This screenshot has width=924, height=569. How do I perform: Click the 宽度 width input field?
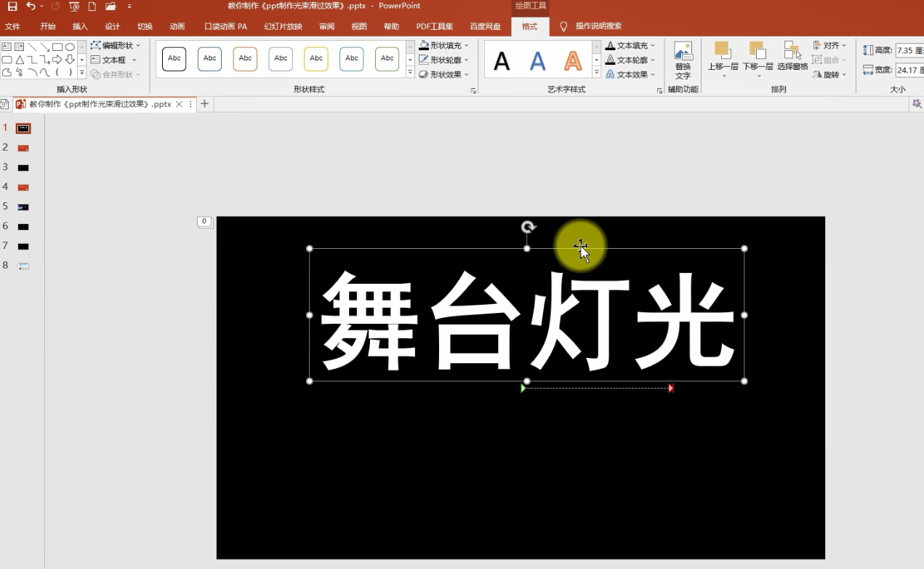(x=909, y=70)
